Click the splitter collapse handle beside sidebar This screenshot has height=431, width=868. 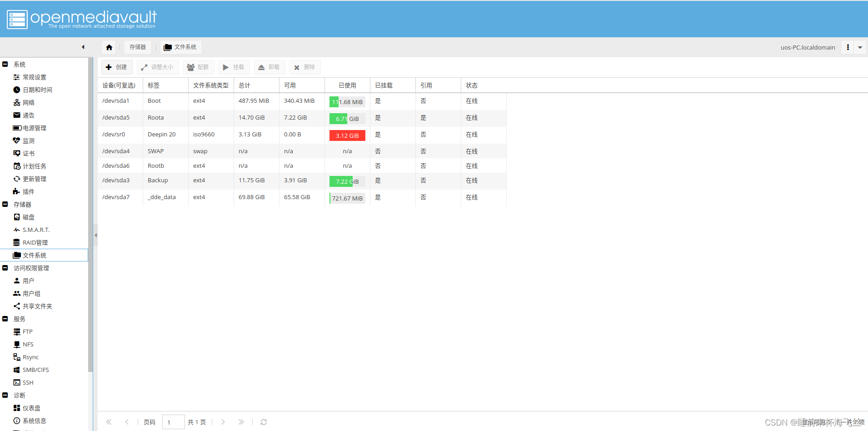[x=95, y=235]
